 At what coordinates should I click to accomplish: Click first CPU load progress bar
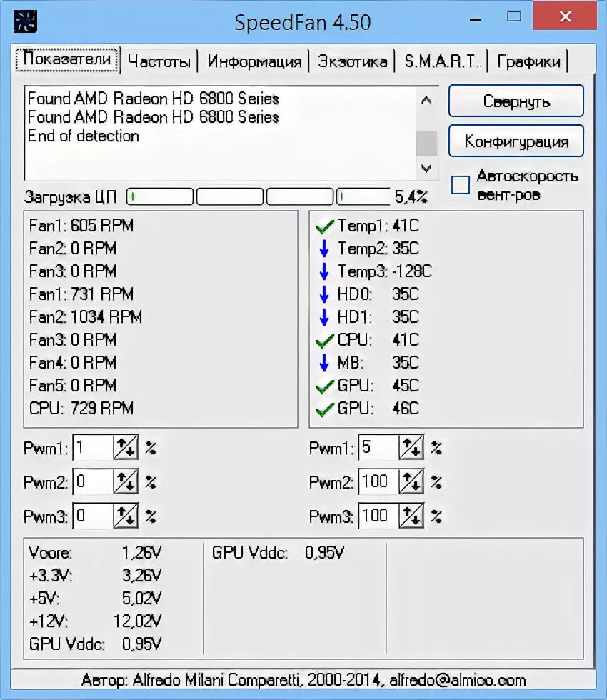[x=160, y=196]
